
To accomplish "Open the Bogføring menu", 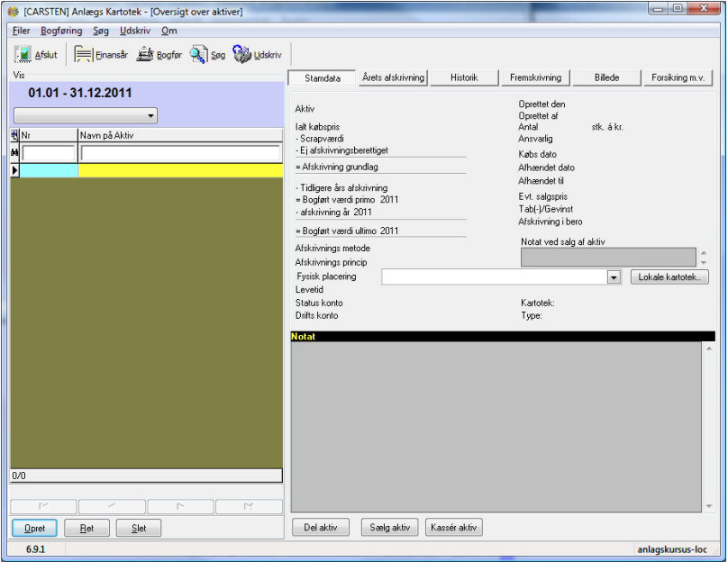I will [x=61, y=31].
